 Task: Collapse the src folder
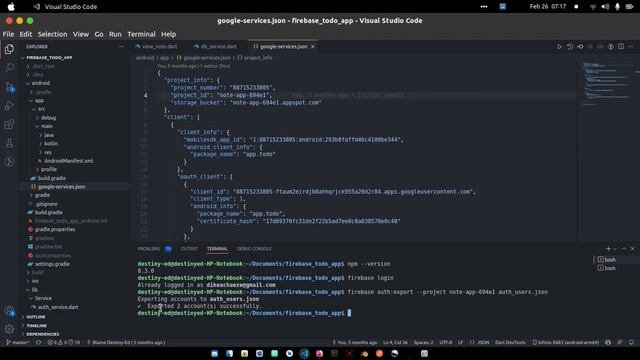[41, 109]
